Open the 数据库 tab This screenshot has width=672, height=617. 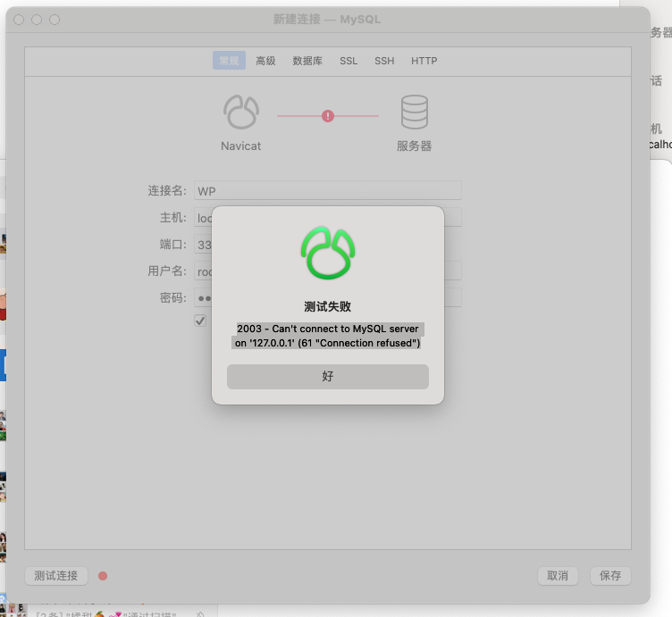(307, 61)
